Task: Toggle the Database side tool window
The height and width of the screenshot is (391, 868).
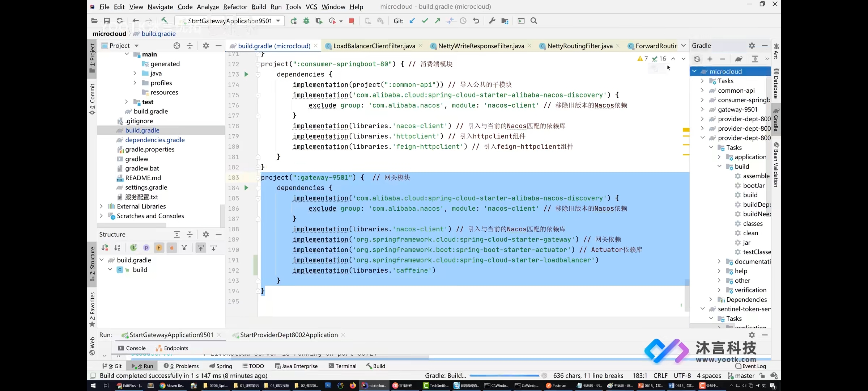Action: (776, 84)
